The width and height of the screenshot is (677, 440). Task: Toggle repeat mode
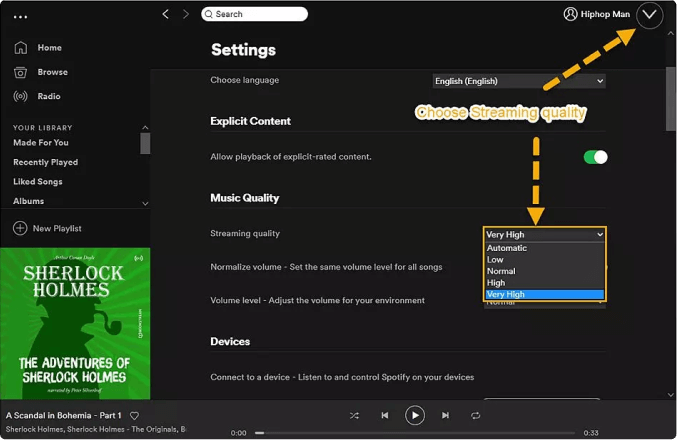coord(475,415)
